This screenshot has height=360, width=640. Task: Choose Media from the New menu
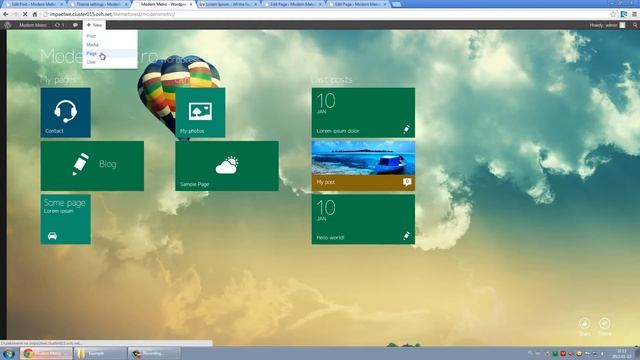[110, 44]
